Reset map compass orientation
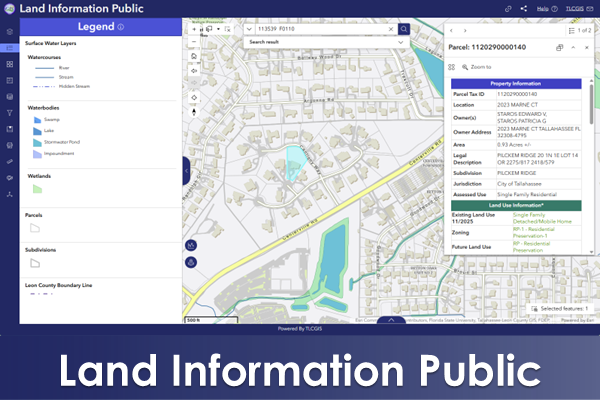Screen dimensions: 600x400 pyautogui.click(x=194, y=112)
